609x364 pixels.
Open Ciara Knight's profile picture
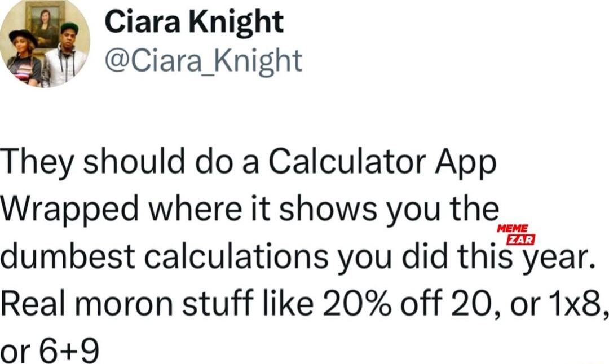click(x=45, y=44)
